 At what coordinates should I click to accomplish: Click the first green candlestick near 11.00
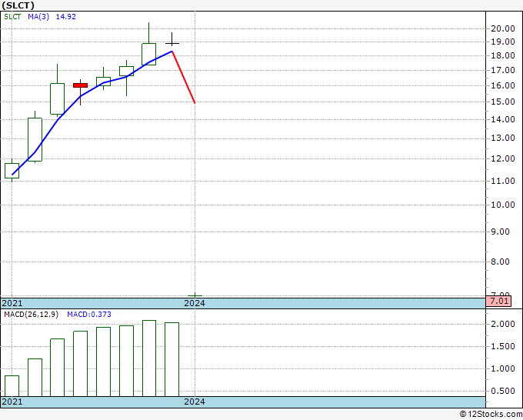[12, 171]
